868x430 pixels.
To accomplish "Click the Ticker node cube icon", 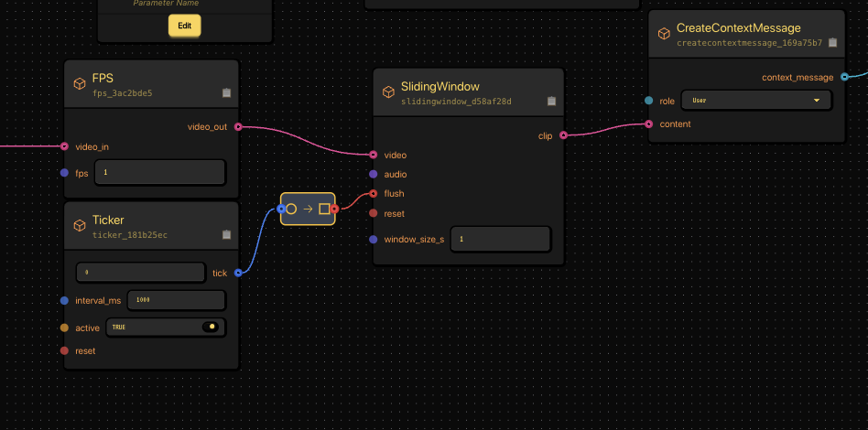I will (80, 226).
